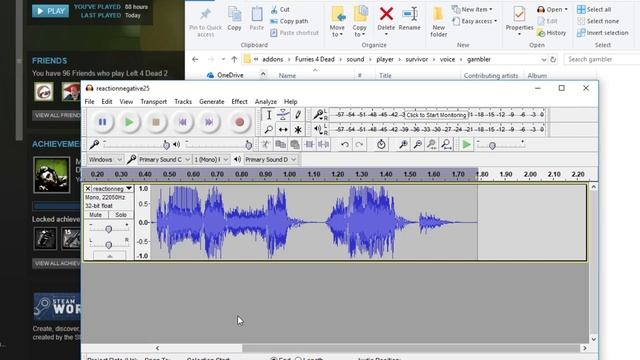Click the Stop button in Audacity
Screen dimensions: 640x360
pyautogui.click(x=156, y=122)
